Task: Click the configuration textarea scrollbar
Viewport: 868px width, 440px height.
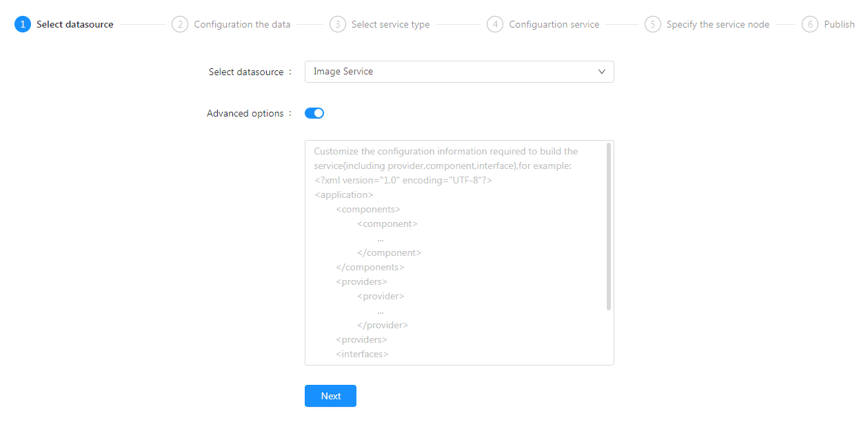Action: 609,226
